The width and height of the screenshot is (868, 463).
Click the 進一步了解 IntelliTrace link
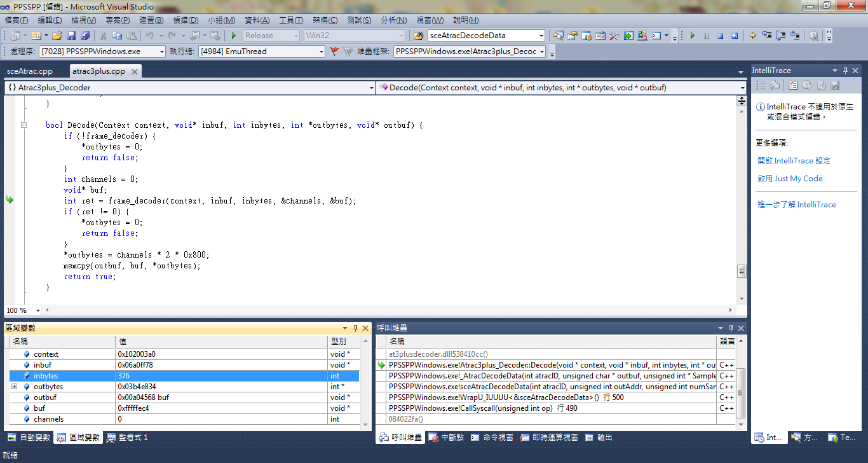click(797, 205)
